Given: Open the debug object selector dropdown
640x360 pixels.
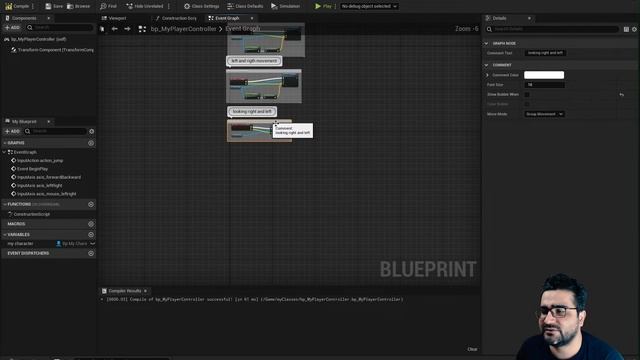Looking at the screenshot, I should (x=369, y=6).
